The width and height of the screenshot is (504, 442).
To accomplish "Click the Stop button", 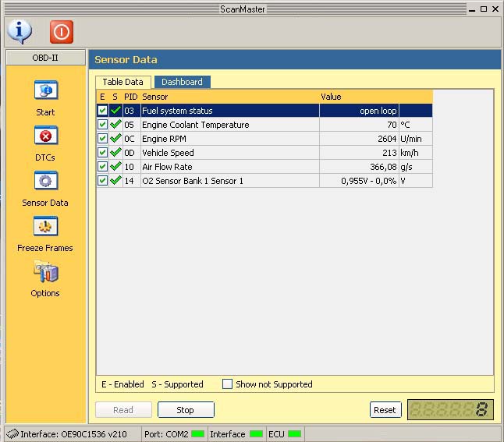I will point(186,410).
